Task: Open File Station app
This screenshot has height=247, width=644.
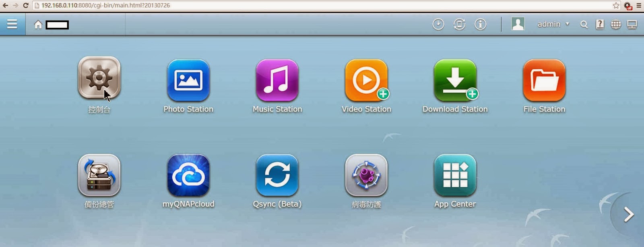Action: point(544,80)
